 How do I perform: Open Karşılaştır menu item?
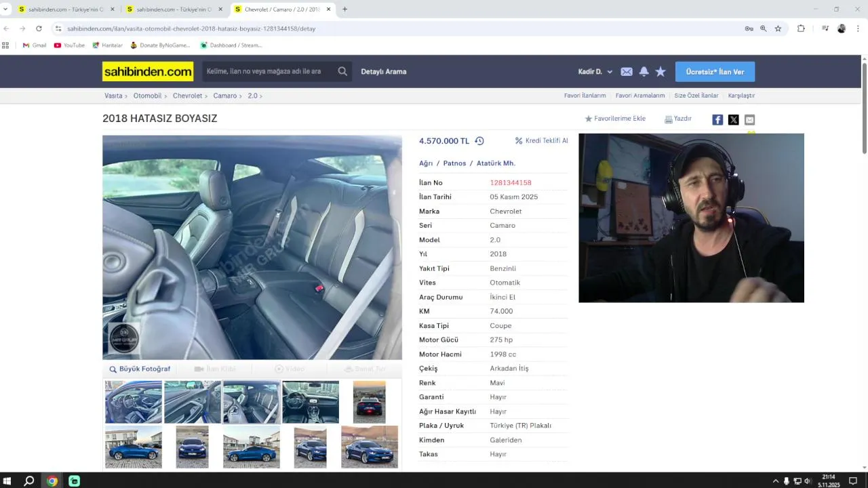click(x=741, y=96)
